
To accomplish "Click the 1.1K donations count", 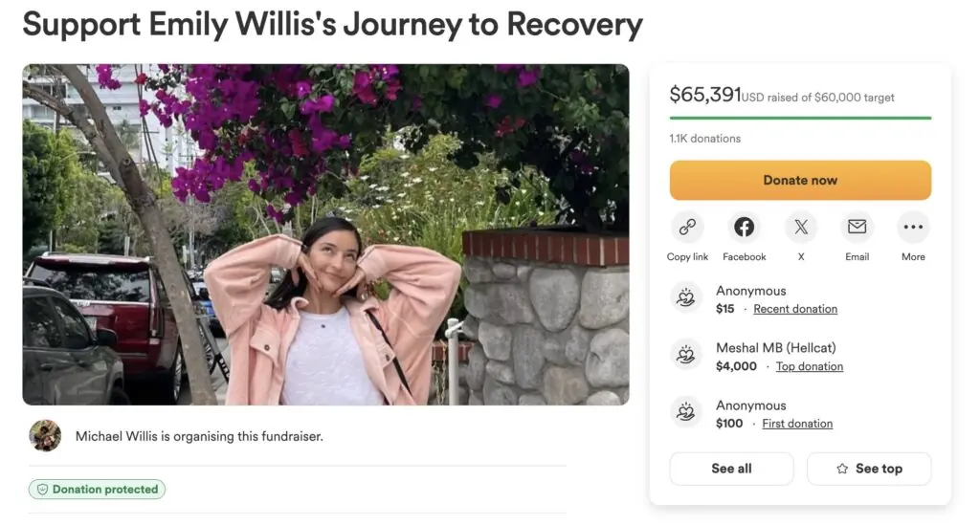I will (x=704, y=139).
